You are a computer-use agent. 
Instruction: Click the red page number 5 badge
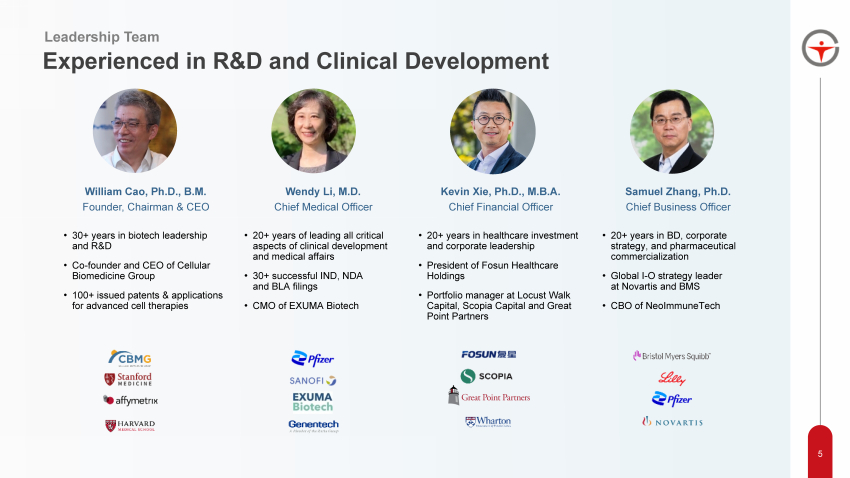[820, 454]
